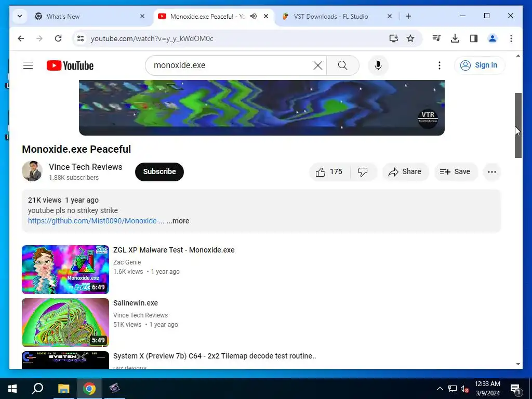Image resolution: width=532 pixels, height=399 pixels.
Task: Click the Sign in button
Action: 480,65
